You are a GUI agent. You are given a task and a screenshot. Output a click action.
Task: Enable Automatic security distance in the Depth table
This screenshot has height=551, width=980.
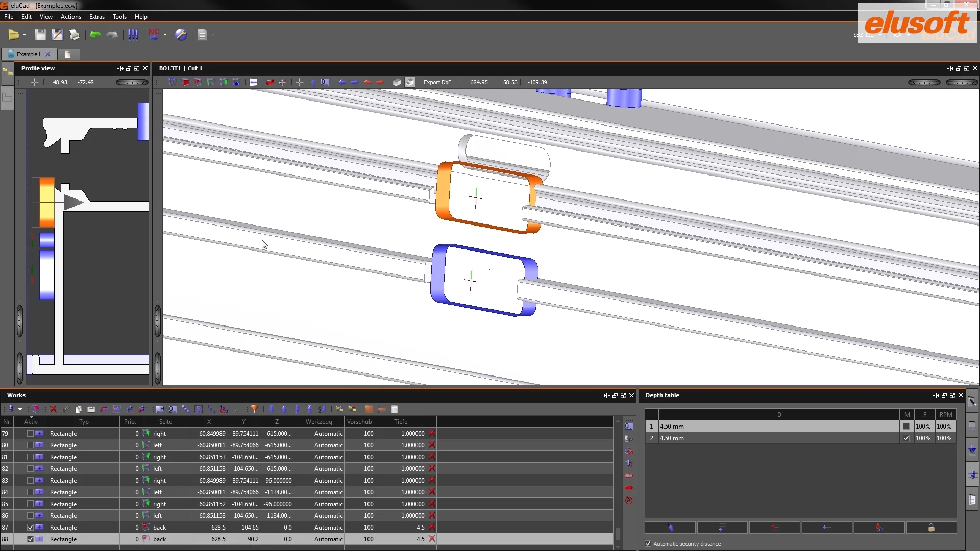(648, 544)
